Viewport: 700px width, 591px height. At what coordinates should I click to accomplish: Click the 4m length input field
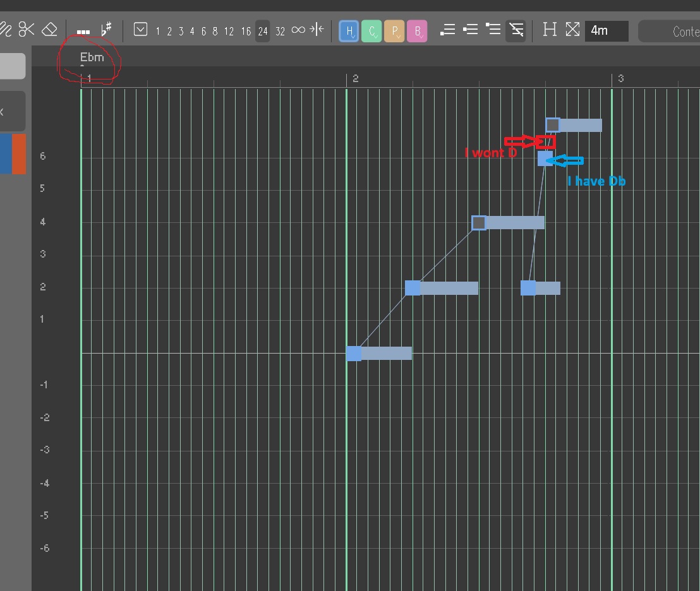[606, 30]
